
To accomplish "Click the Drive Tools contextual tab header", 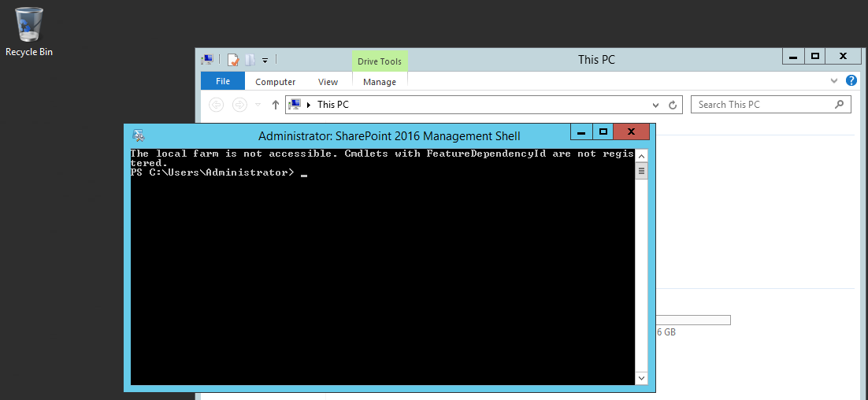I will (x=380, y=61).
